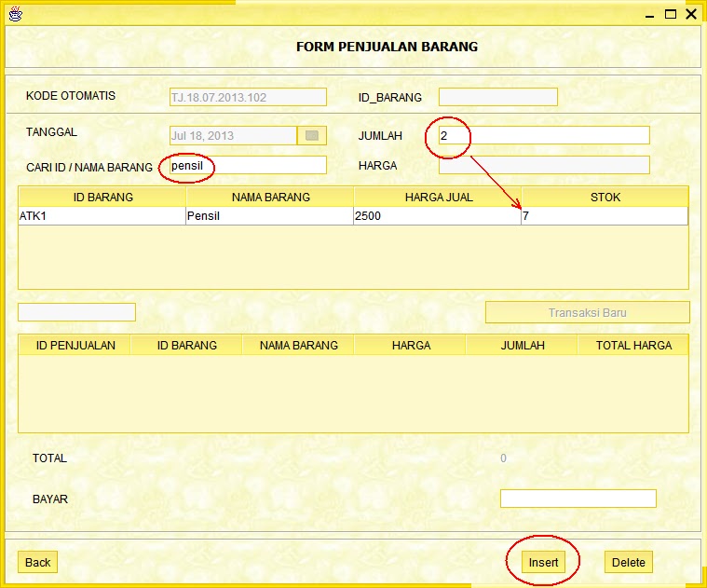Click the JUMLAH header in sales table
Image resolution: width=707 pixels, height=588 pixels.
pyautogui.click(x=523, y=345)
